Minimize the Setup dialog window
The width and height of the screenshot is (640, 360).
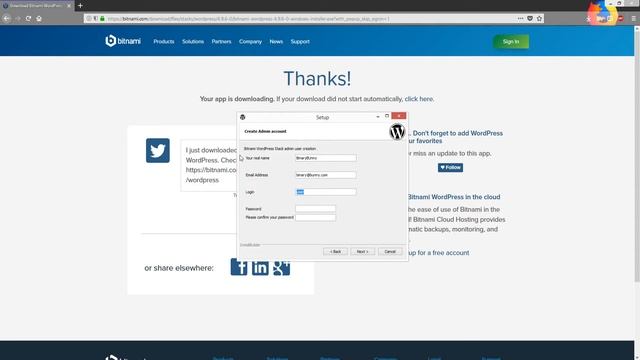378,117
